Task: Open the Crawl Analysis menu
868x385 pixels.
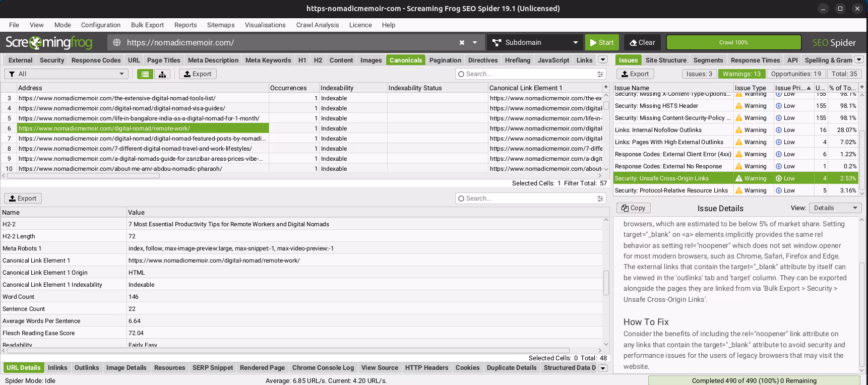Action: (x=318, y=25)
